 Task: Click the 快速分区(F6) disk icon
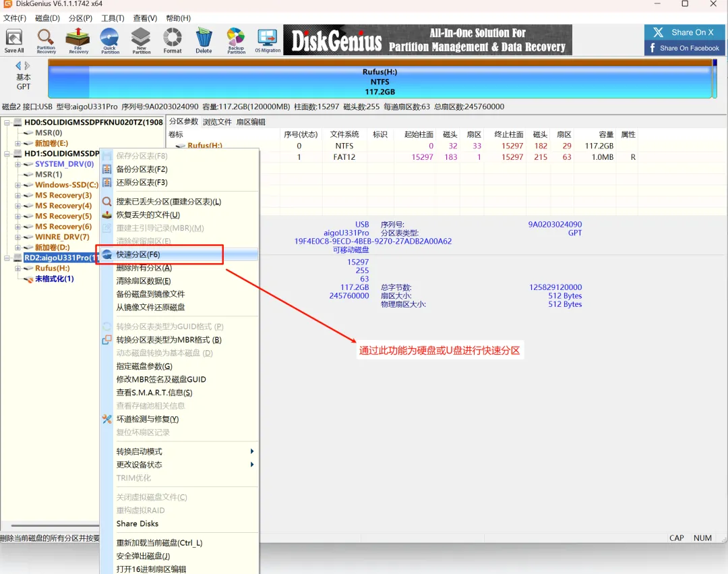tap(107, 254)
